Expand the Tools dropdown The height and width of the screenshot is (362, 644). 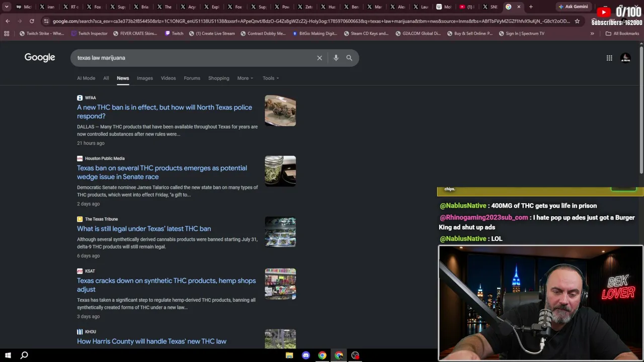point(271,78)
